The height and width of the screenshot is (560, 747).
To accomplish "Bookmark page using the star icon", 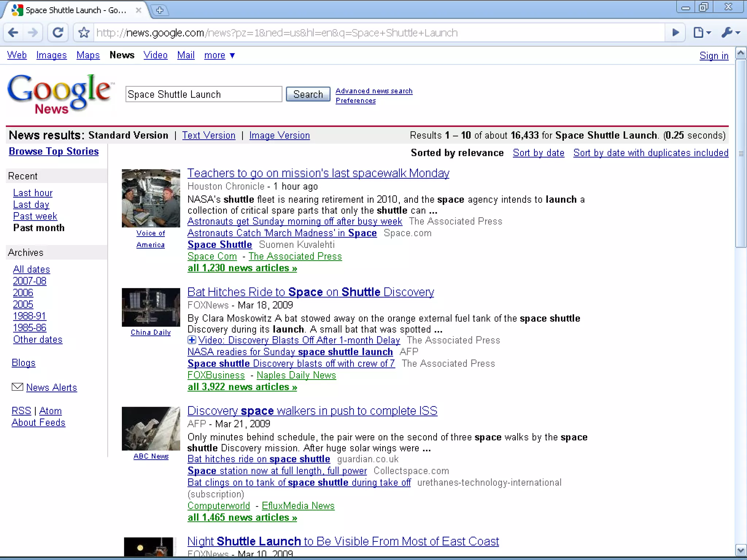I will click(84, 33).
